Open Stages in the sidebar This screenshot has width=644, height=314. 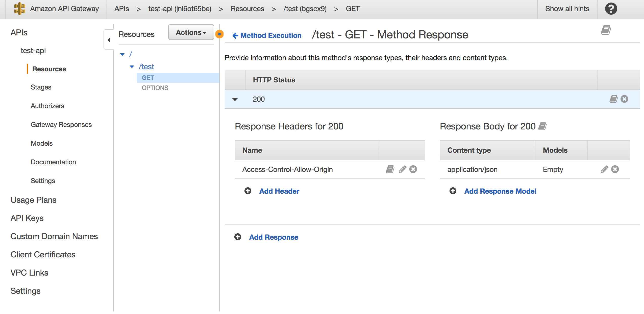(x=41, y=87)
